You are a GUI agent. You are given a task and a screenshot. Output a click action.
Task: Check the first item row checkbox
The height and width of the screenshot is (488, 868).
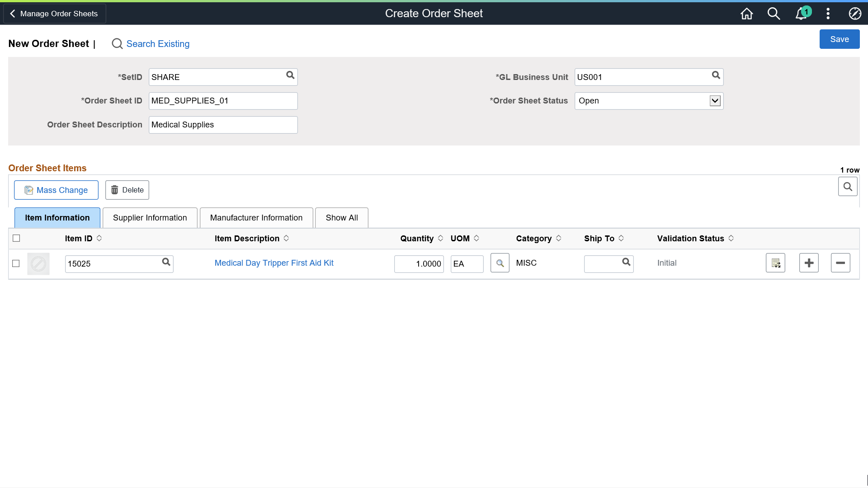[16, 263]
